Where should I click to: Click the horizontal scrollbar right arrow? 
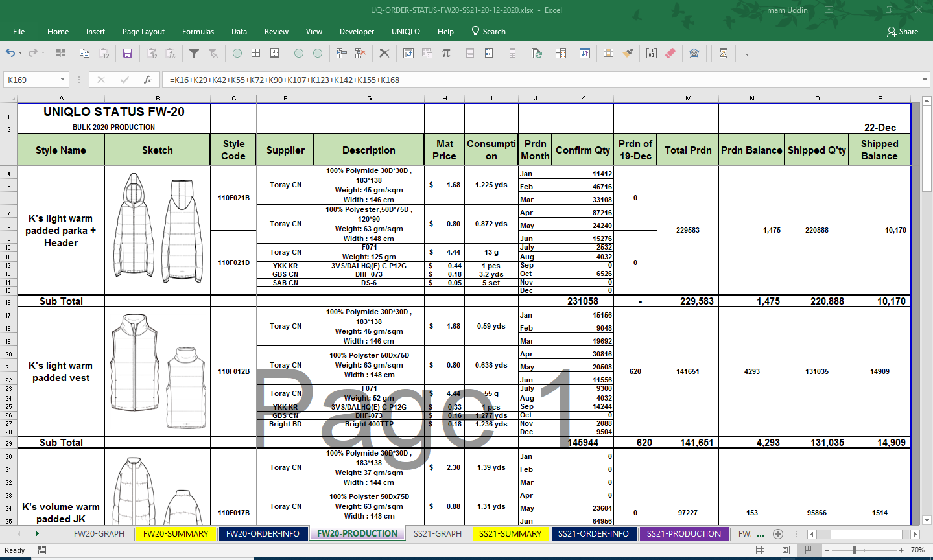coord(915,534)
